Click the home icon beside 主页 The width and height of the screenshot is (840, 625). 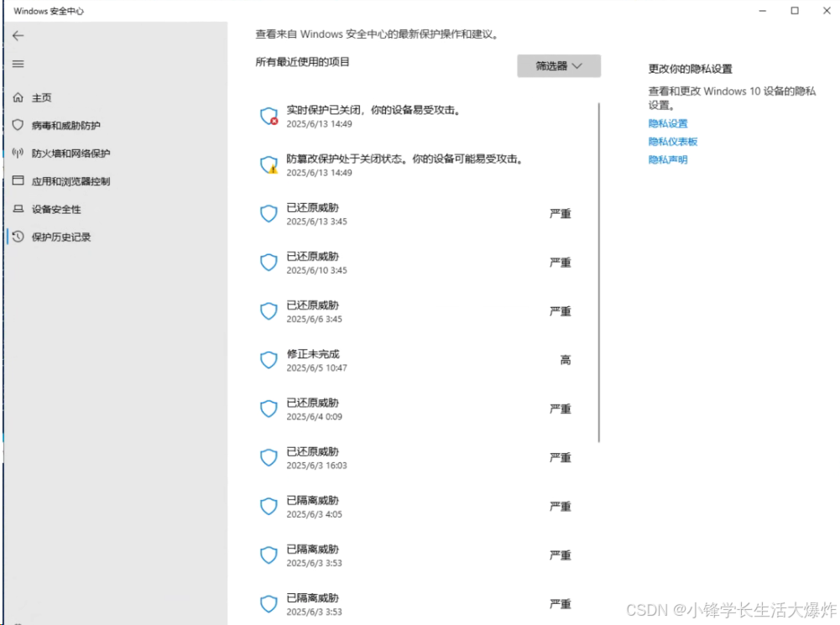pos(18,97)
